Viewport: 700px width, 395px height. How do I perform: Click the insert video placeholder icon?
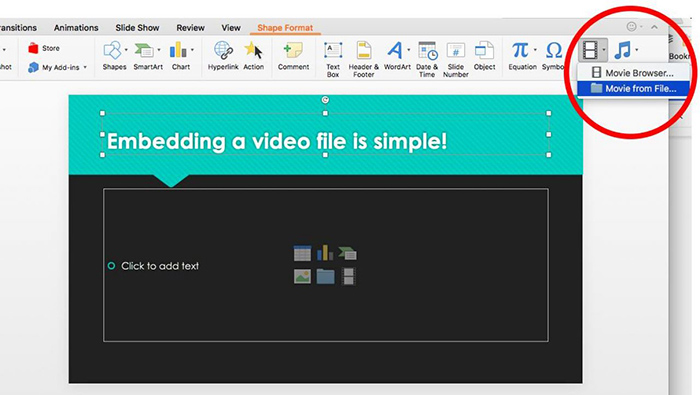coord(348,276)
